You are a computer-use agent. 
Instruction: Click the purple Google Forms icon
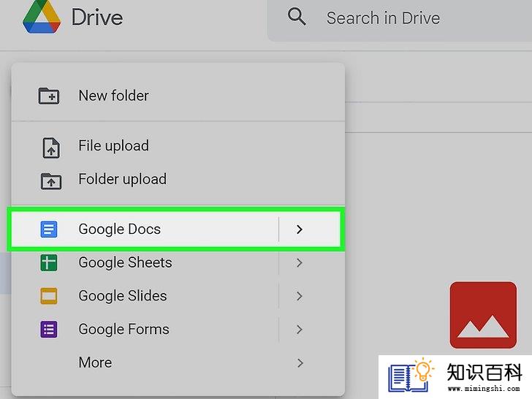pos(49,329)
